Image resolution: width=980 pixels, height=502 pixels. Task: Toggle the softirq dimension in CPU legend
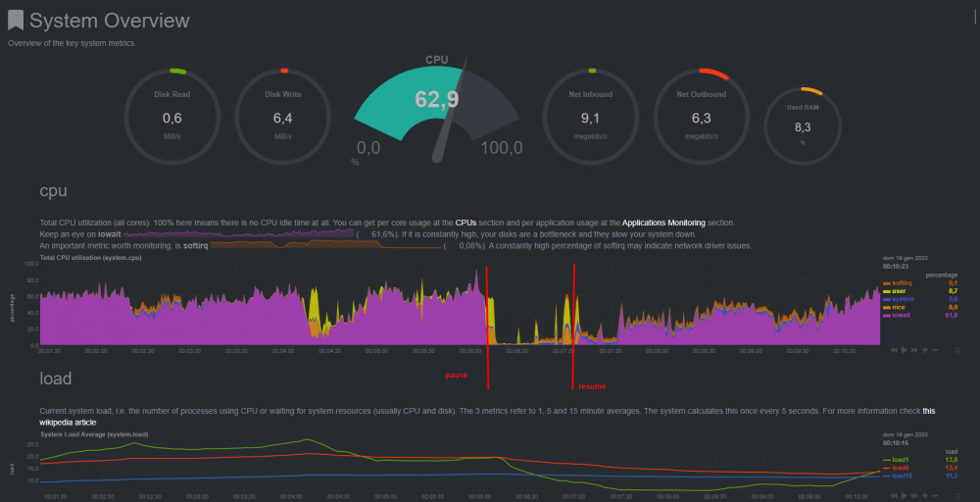pos(900,283)
